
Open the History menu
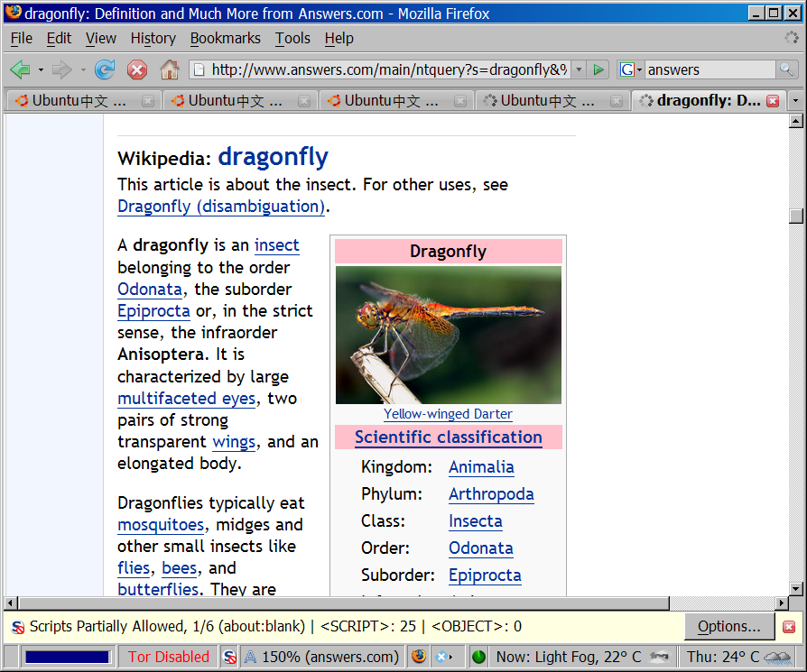153,39
